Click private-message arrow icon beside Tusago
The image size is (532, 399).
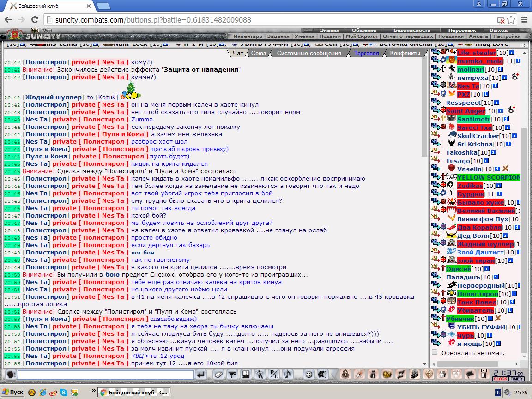click(x=435, y=160)
